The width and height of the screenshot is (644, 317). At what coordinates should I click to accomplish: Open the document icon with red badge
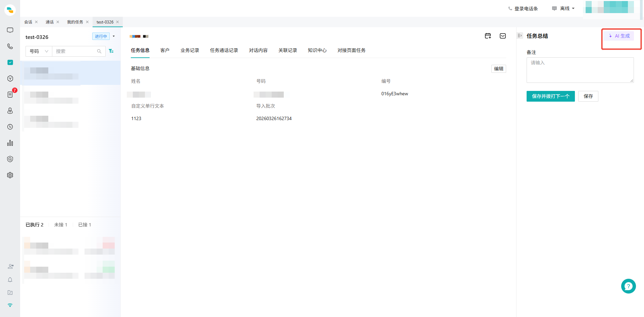tap(10, 95)
